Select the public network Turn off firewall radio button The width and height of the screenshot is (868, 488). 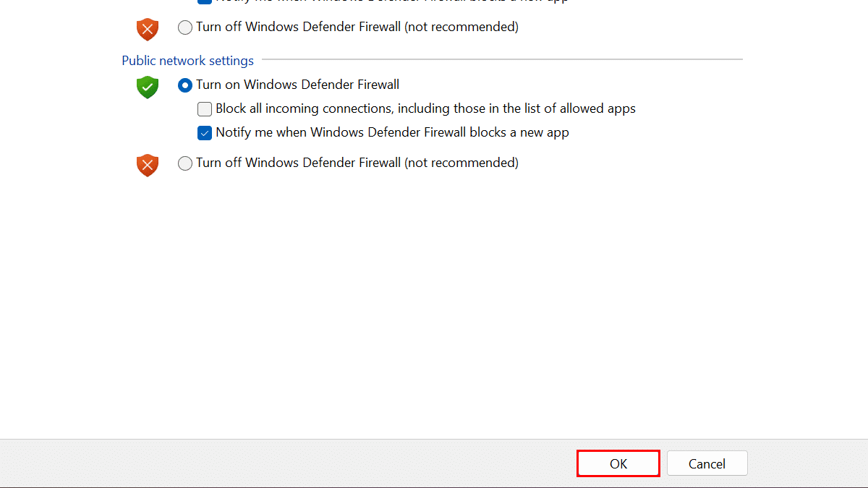coord(185,163)
